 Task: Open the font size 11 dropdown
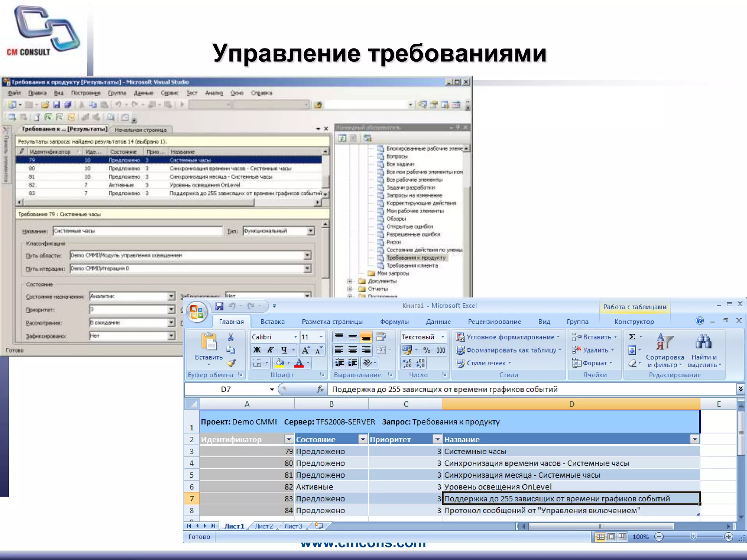point(321,337)
